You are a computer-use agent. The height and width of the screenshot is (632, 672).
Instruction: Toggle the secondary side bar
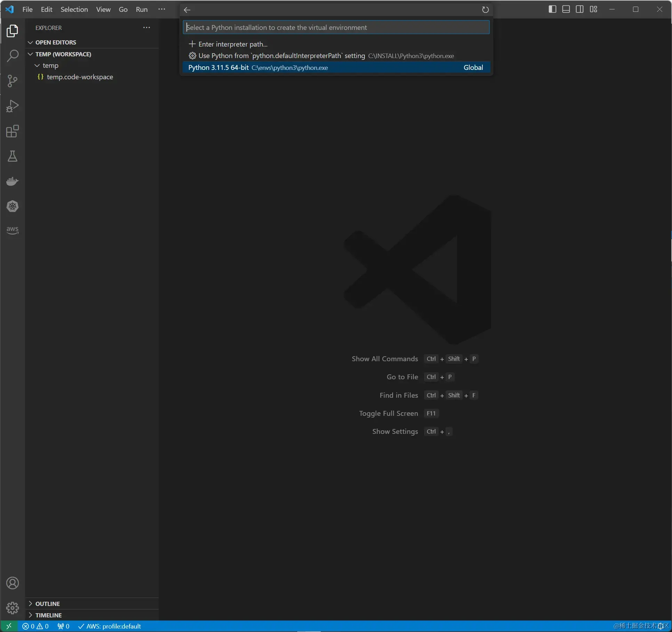(x=579, y=9)
